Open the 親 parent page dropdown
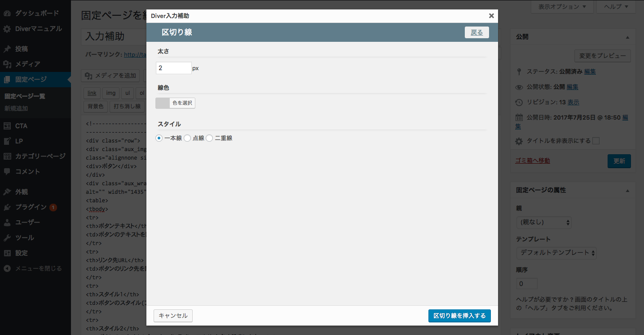This screenshot has width=644, height=335. pos(544,222)
